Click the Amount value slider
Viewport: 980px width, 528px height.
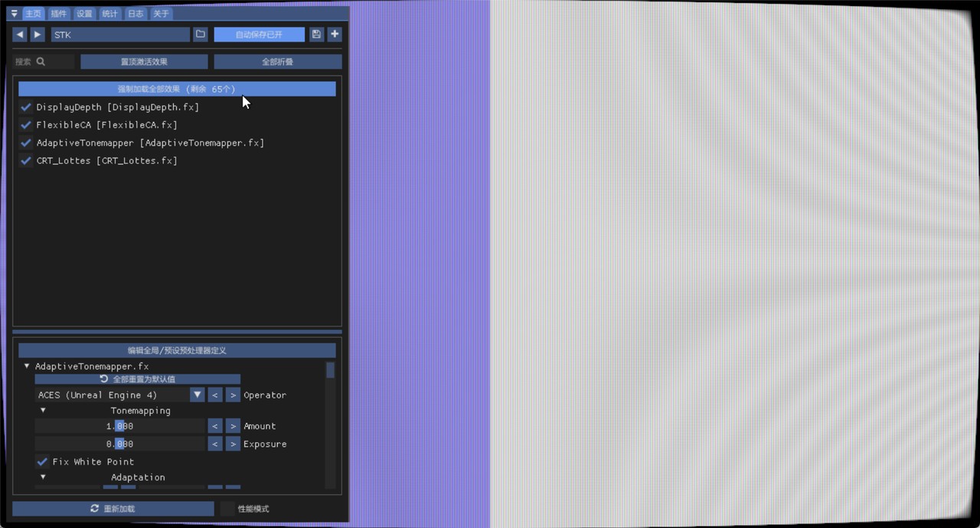[x=120, y=426]
